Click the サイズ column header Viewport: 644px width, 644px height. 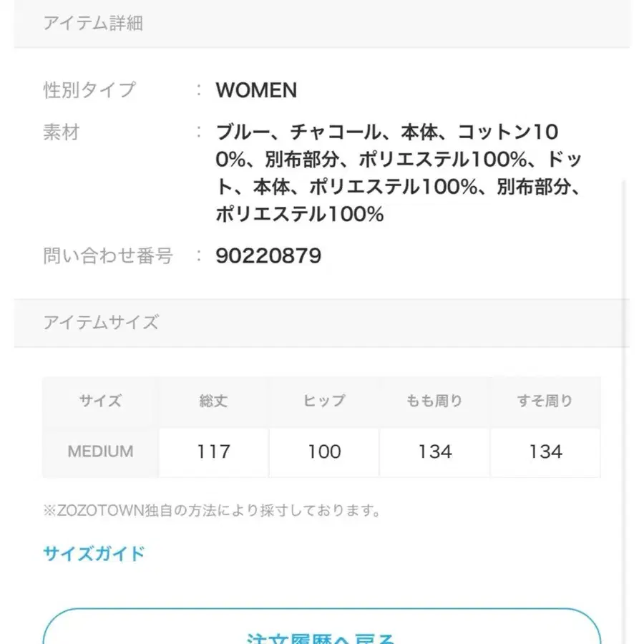(x=99, y=401)
